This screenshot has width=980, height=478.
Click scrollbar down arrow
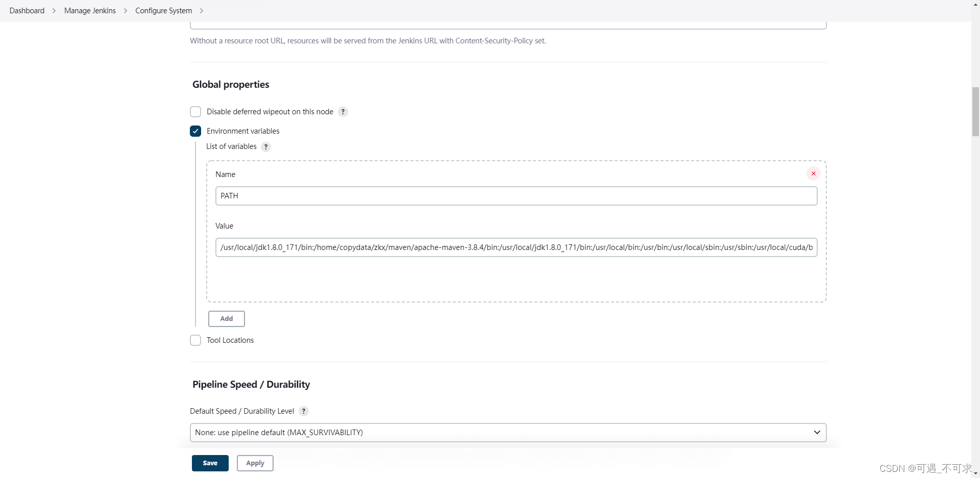pyautogui.click(x=975, y=474)
